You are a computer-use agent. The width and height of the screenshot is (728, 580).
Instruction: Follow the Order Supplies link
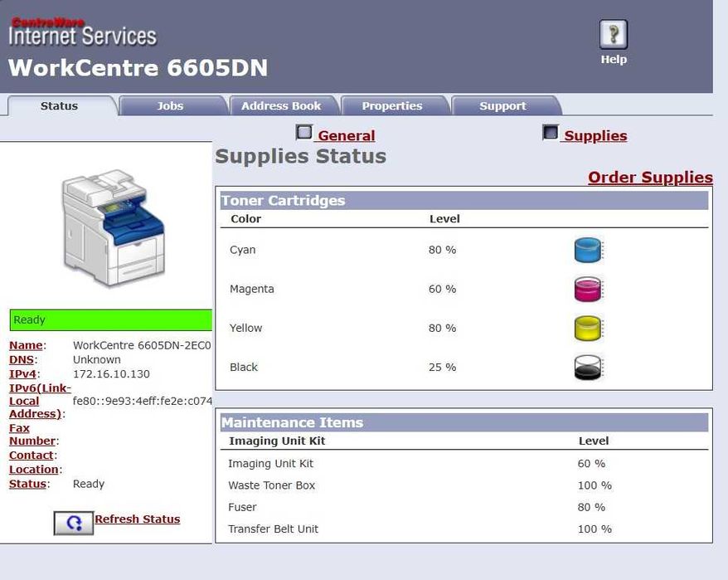coord(650,178)
